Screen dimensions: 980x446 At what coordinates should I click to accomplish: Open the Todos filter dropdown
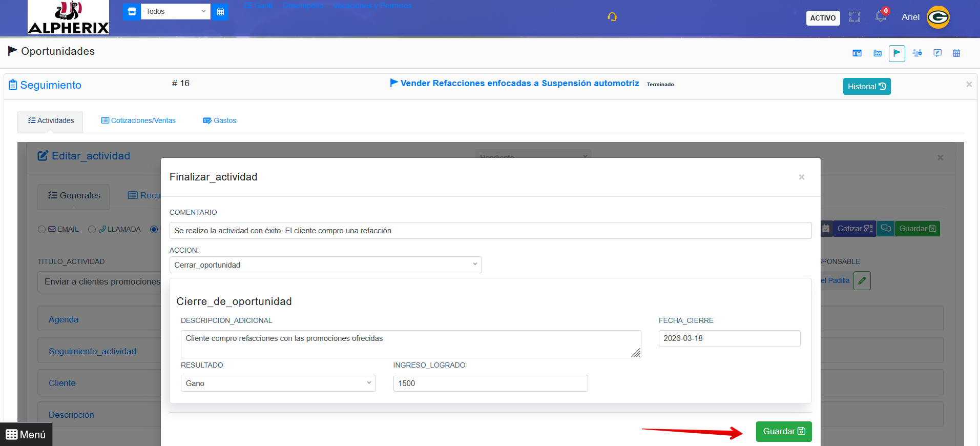(x=176, y=11)
